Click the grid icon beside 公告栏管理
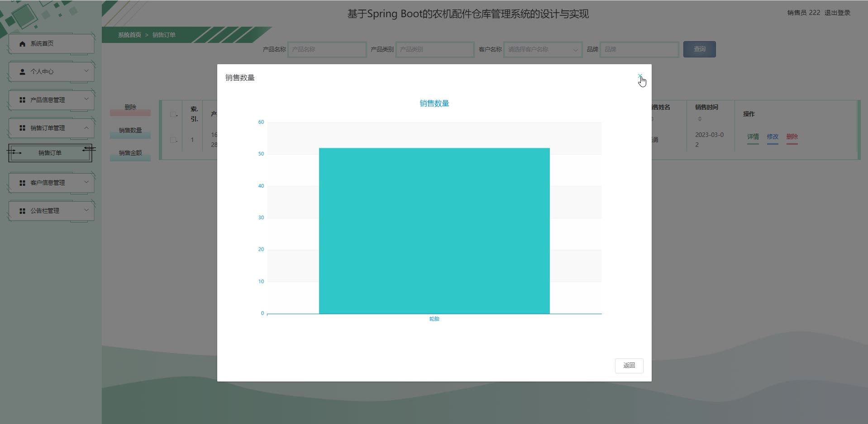This screenshot has width=868, height=424. coord(22,211)
